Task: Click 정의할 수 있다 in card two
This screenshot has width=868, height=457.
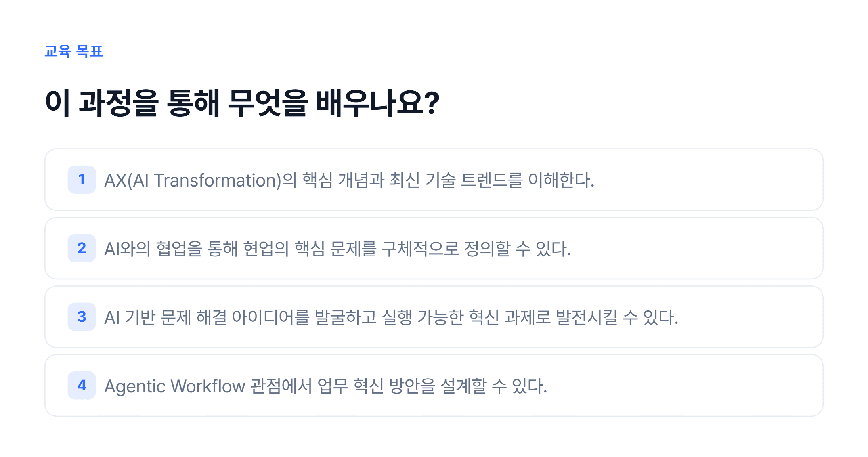Action: point(518,249)
